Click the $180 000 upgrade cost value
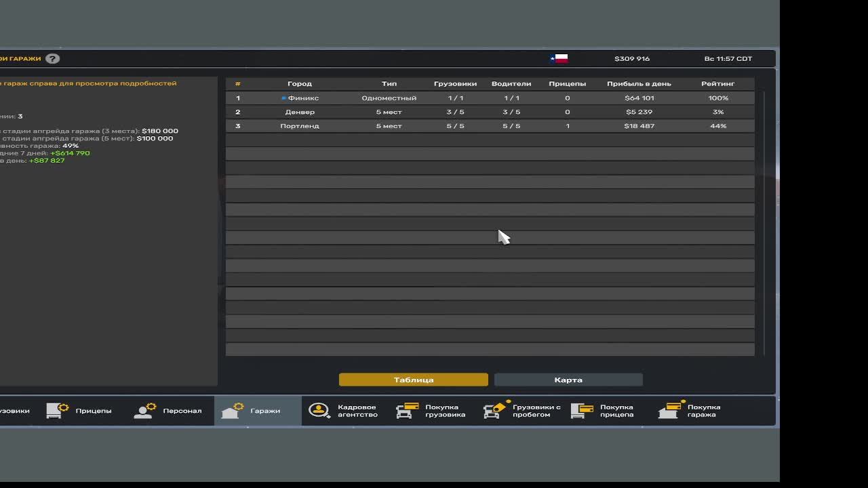Screen dimensions: 868x488 tap(160, 131)
